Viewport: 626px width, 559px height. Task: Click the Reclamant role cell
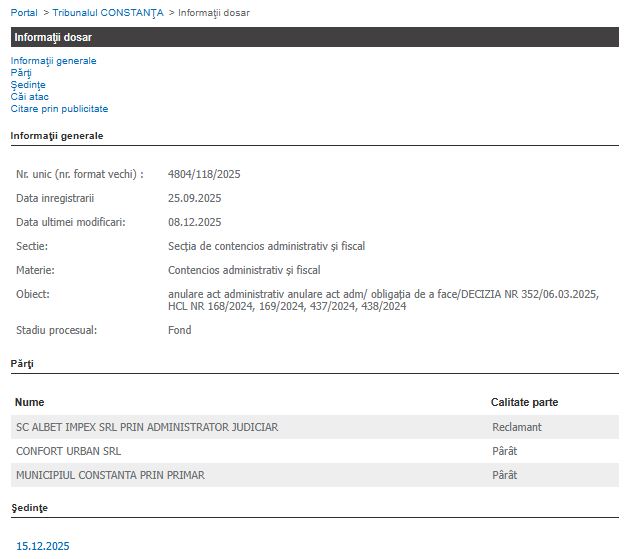click(x=516, y=427)
